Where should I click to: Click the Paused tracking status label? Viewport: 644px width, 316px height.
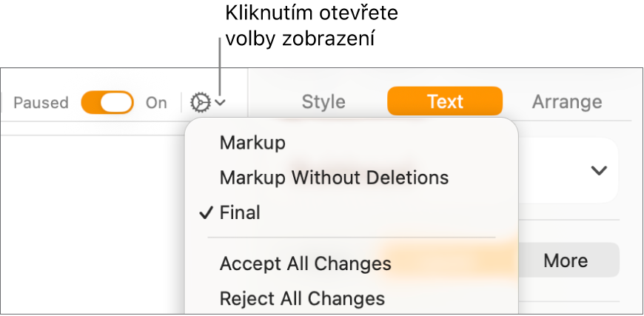[x=41, y=103]
